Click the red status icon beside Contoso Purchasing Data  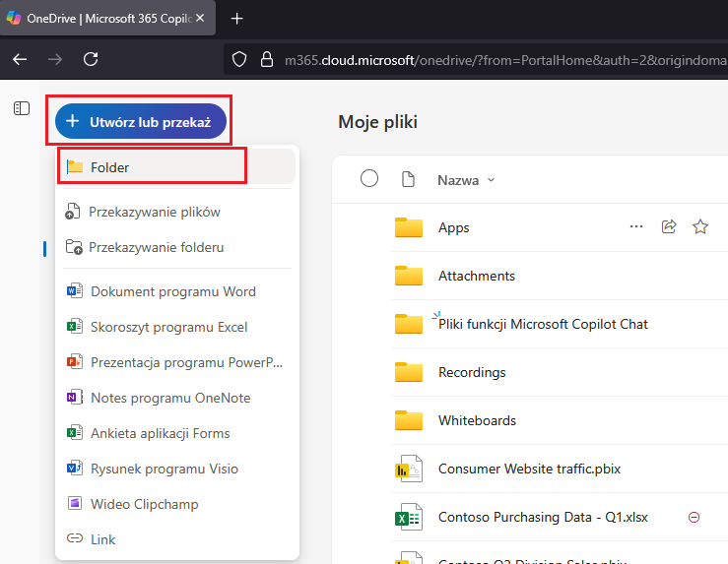tap(694, 517)
